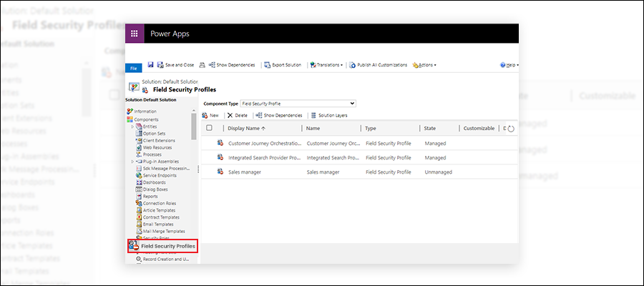Open the File menu tab
Viewport: 644px width, 286px height.
coord(134,68)
